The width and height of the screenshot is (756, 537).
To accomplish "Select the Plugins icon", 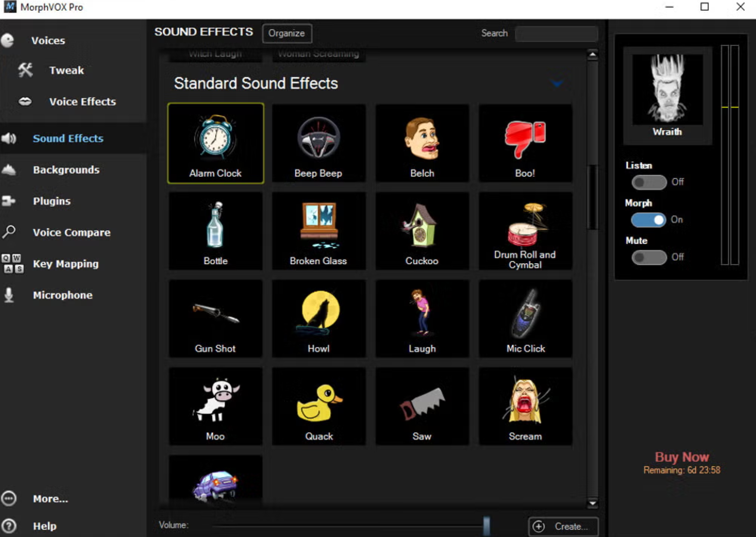I will (9, 201).
